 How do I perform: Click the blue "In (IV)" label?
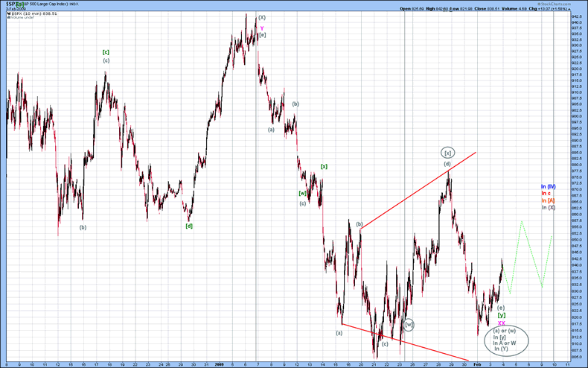click(549, 187)
